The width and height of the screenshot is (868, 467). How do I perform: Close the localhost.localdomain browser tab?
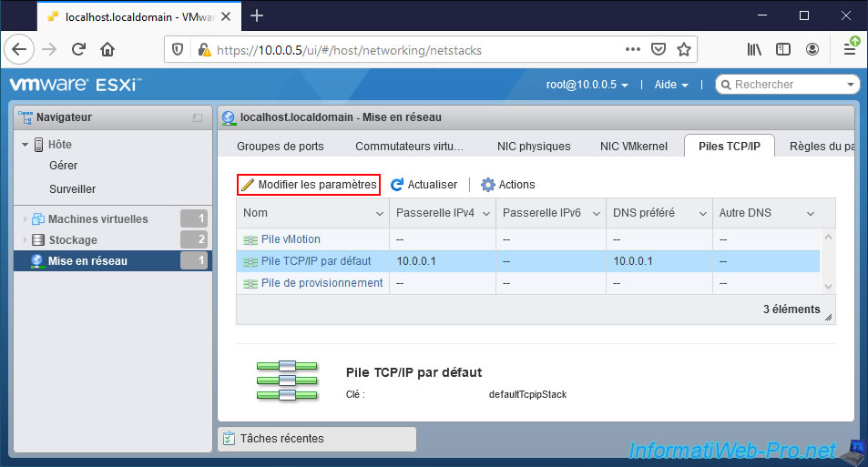click(x=226, y=16)
